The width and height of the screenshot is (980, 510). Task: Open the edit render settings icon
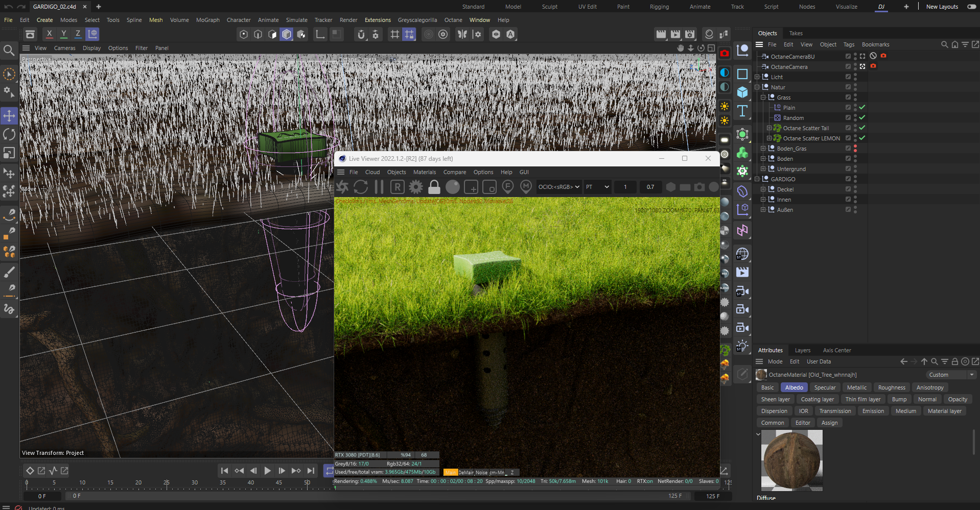[x=690, y=34]
